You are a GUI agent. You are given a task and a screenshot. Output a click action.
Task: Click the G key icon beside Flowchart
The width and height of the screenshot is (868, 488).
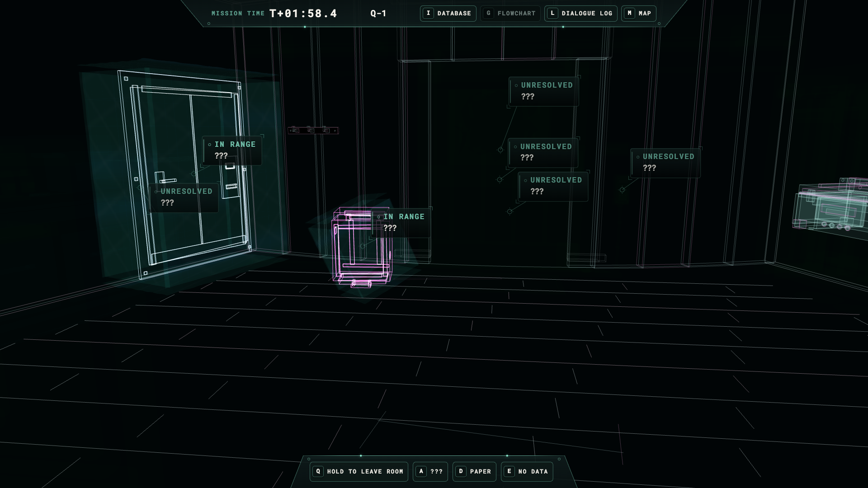click(x=488, y=14)
